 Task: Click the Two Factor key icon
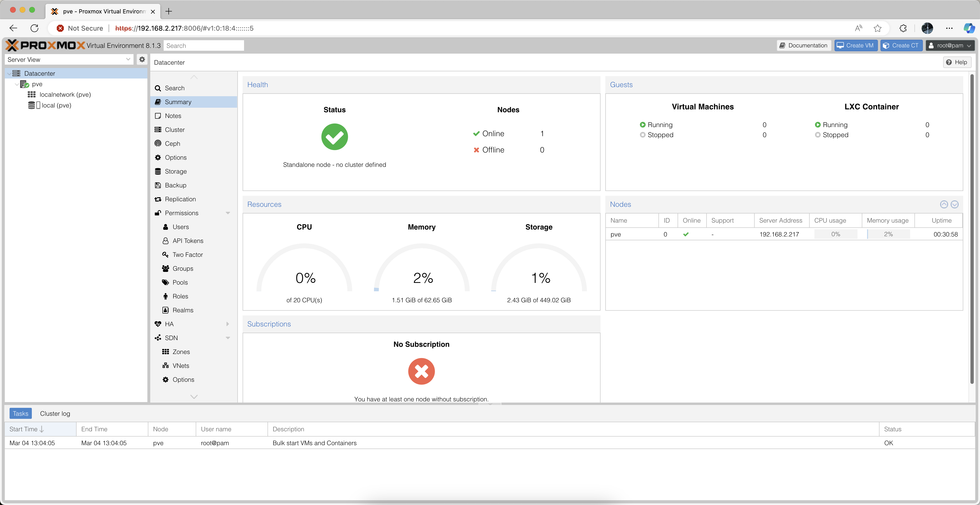166,255
